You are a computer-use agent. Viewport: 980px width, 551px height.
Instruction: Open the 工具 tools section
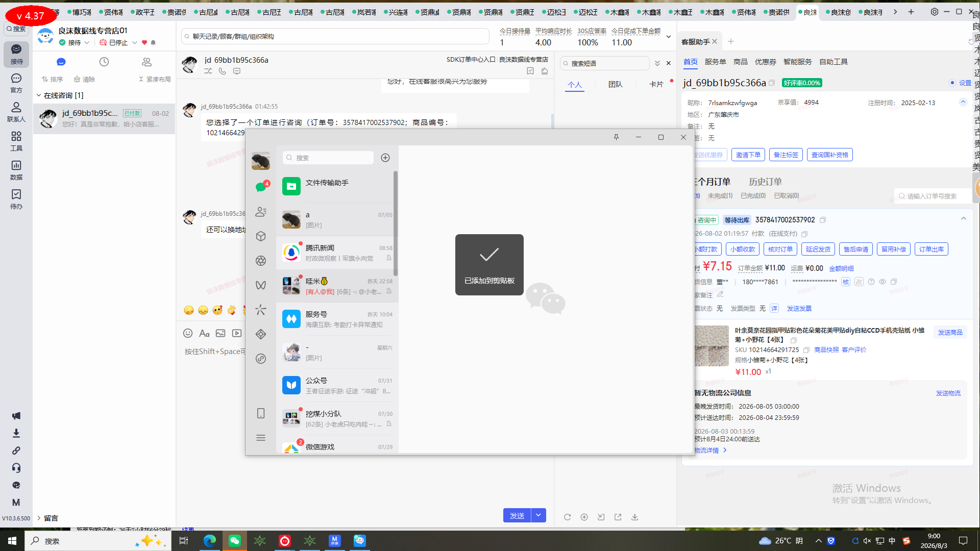(x=16, y=141)
